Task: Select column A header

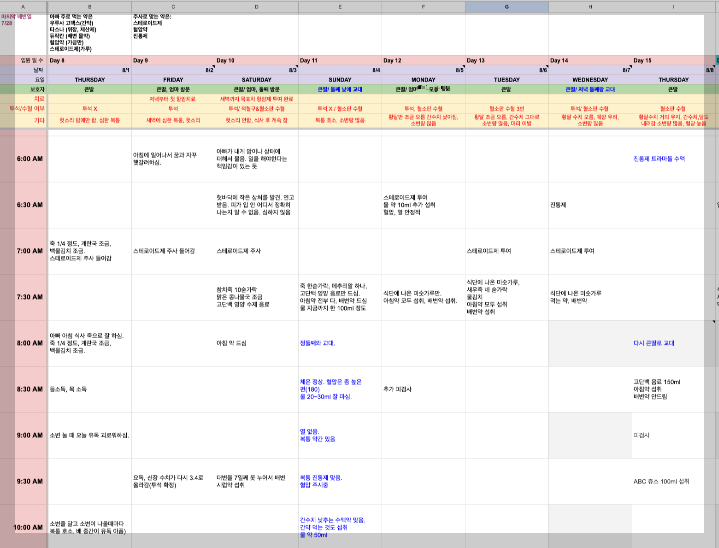Action: 23,7
